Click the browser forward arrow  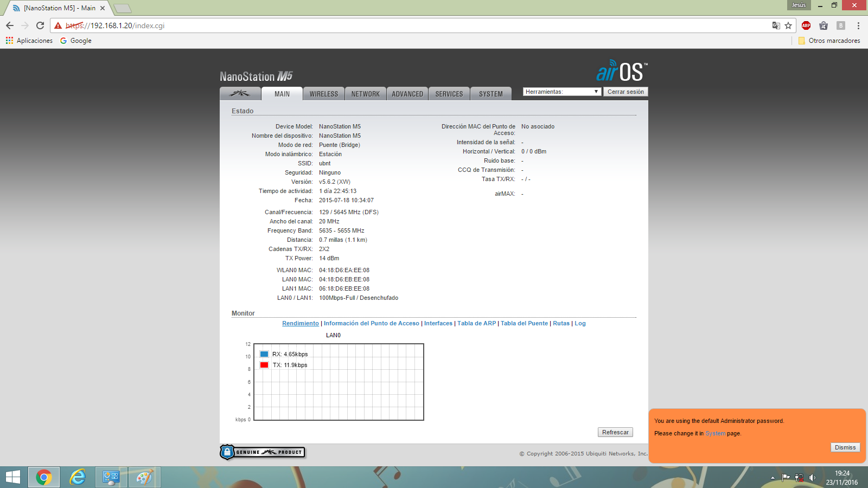(x=25, y=25)
